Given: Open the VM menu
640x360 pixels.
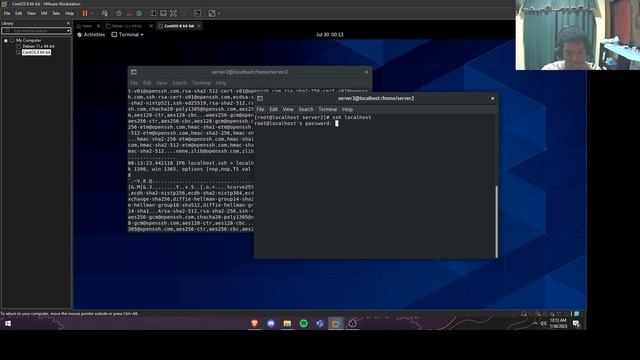Looking at the screenshot, I should pyautogui.click(x=44, y=13).
